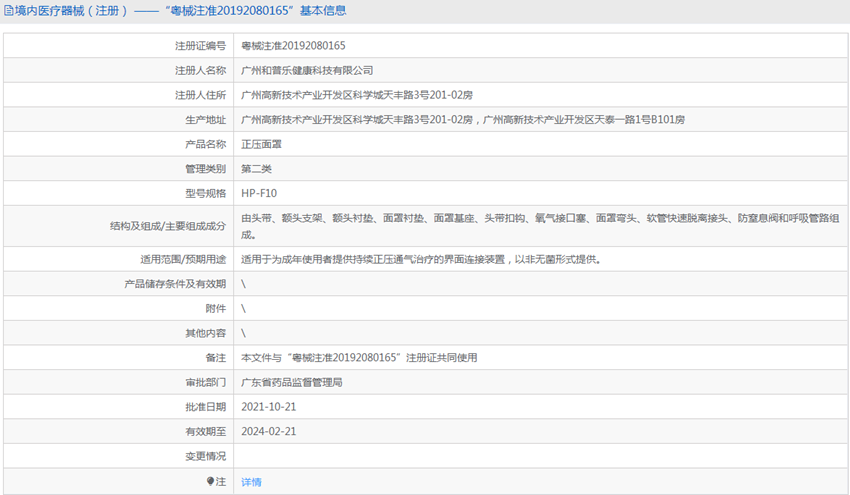Select the registrant address ending 201-02房
Screen dimensions: 850x495
357,95
